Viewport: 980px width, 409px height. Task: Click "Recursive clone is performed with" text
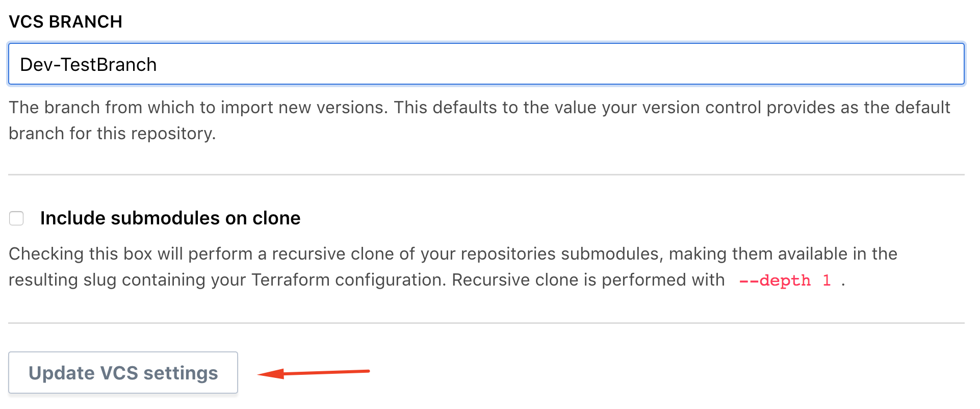coord(588,280)
